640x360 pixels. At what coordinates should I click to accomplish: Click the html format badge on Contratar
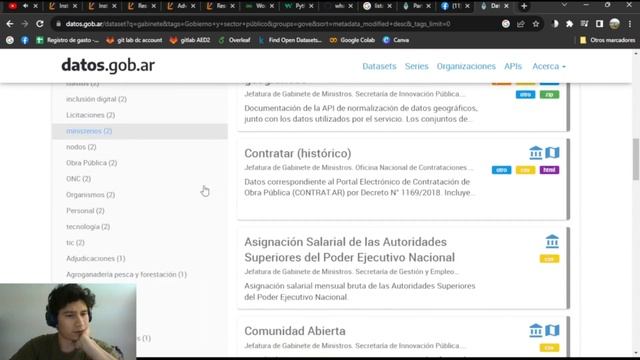pos(549,170)
